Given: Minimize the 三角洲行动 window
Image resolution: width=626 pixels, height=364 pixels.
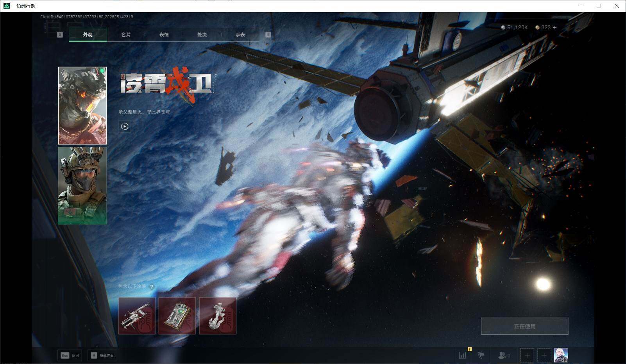Looking at the screenshot, I should tap(581, 6).
